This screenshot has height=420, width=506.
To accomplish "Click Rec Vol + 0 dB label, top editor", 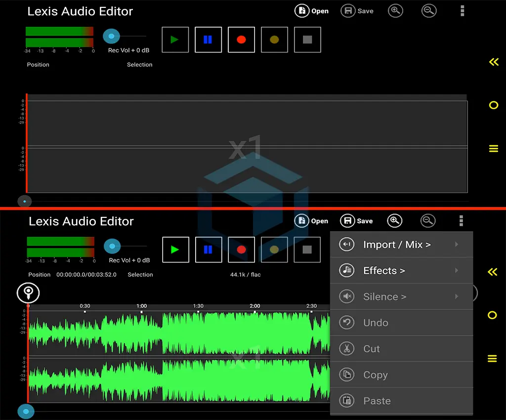I will click(x=129, y=50).
